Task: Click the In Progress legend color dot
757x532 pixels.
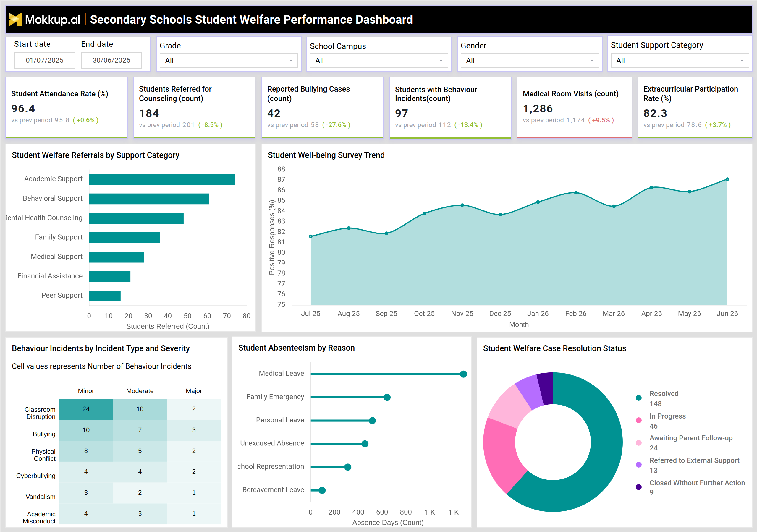Action: coord(639,420)
